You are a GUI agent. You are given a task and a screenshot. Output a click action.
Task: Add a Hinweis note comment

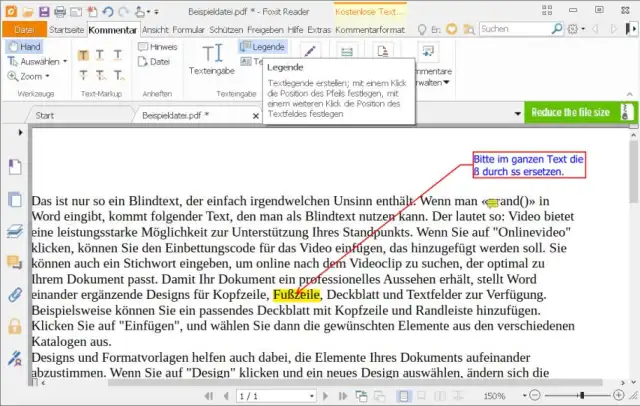pyautogui.click(x=156, y=47)
